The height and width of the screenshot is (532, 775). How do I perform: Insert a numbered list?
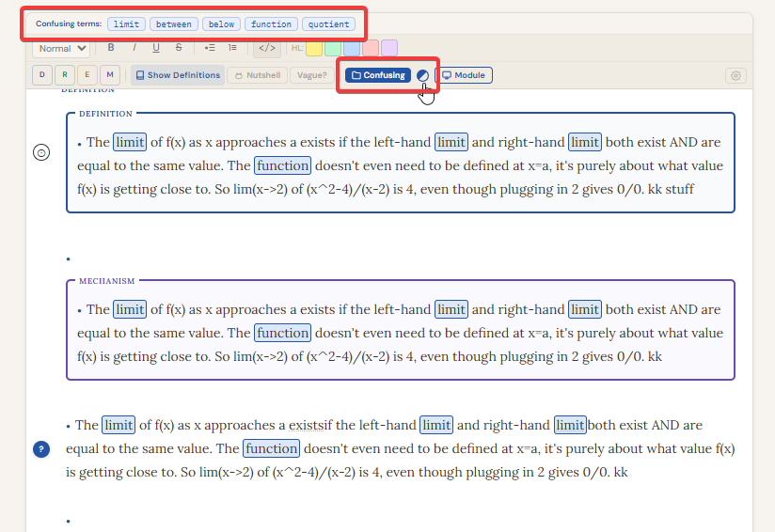(232, 48)
